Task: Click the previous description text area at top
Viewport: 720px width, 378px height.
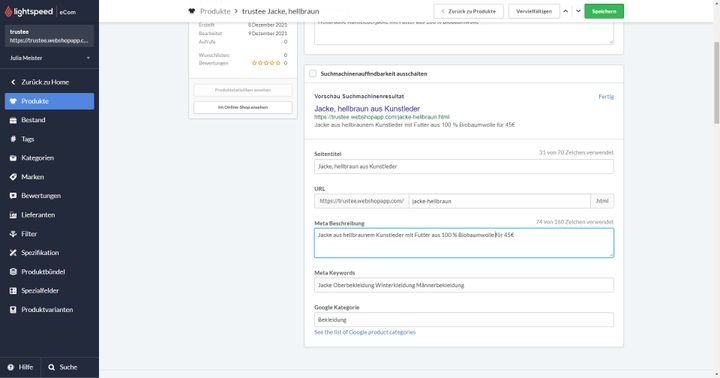Action: coord(464,32)
